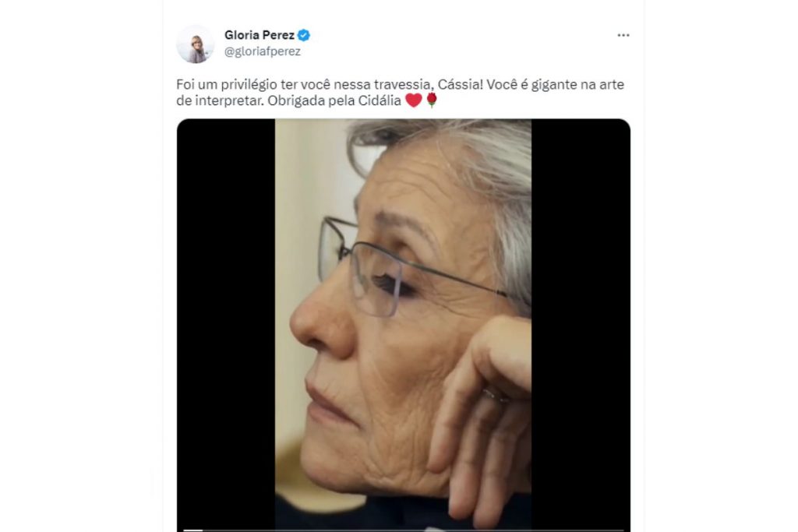
Task: Click the rose emoji in tweet
Action: coord(432,100)
